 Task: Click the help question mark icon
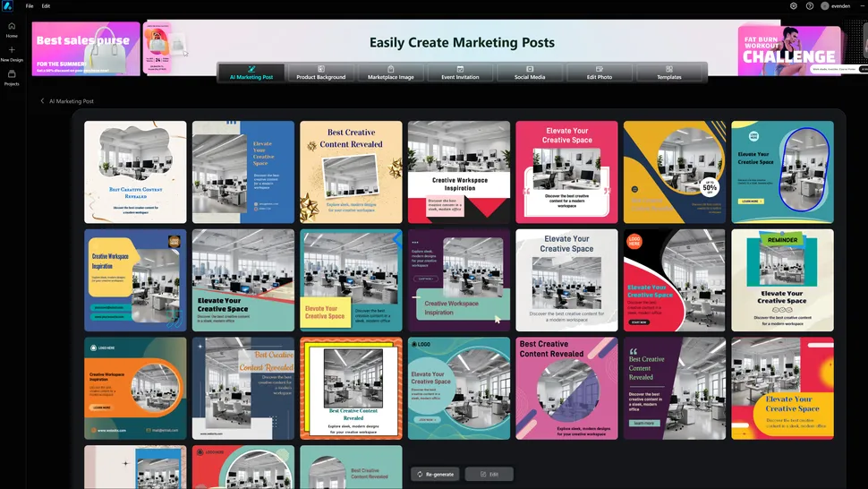[809, 5]
